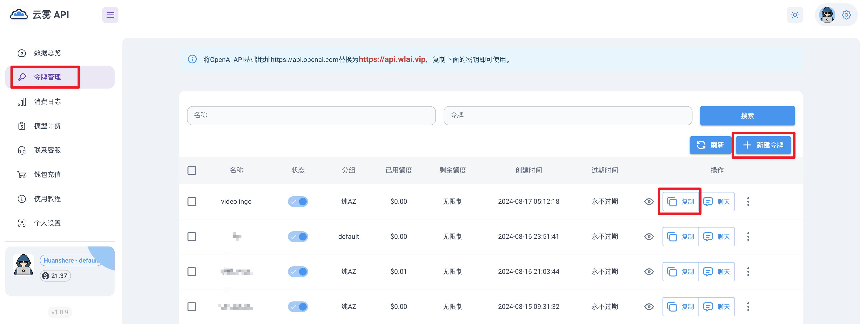
Task: Click the 剩余额度 column header
Action: 452,170
